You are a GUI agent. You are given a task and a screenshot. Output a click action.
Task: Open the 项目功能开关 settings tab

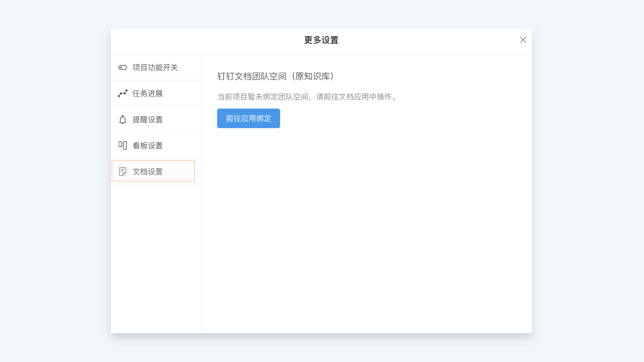(155, 67)
